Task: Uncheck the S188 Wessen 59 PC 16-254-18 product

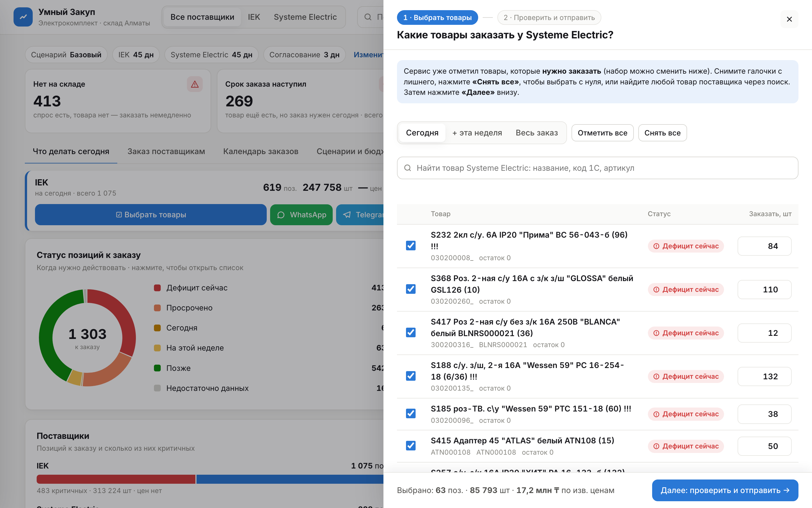Action: click(x=411, y=376)
